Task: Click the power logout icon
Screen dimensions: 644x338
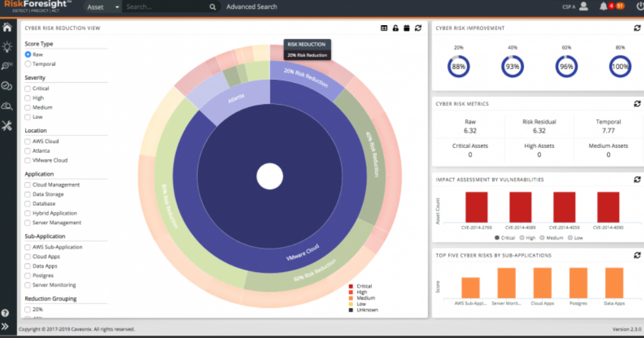Action: (641, 6)
